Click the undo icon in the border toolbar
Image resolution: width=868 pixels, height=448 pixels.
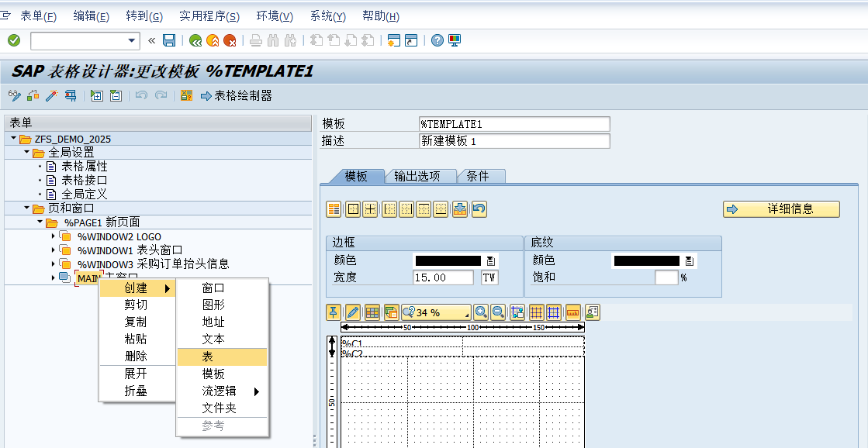coord(479,209)
